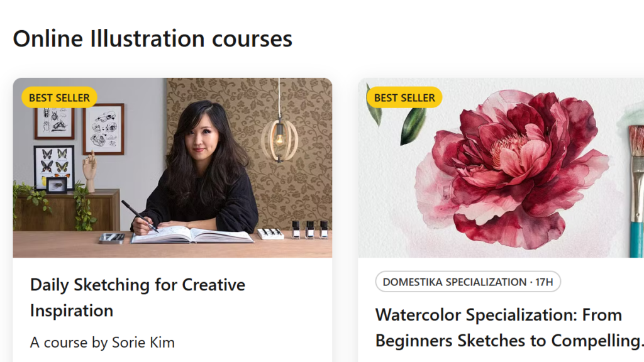This screenshot has height=362, width=644.
Task: Click the word 'Inspiration' in the course title
Action: (x=72, y=310)
